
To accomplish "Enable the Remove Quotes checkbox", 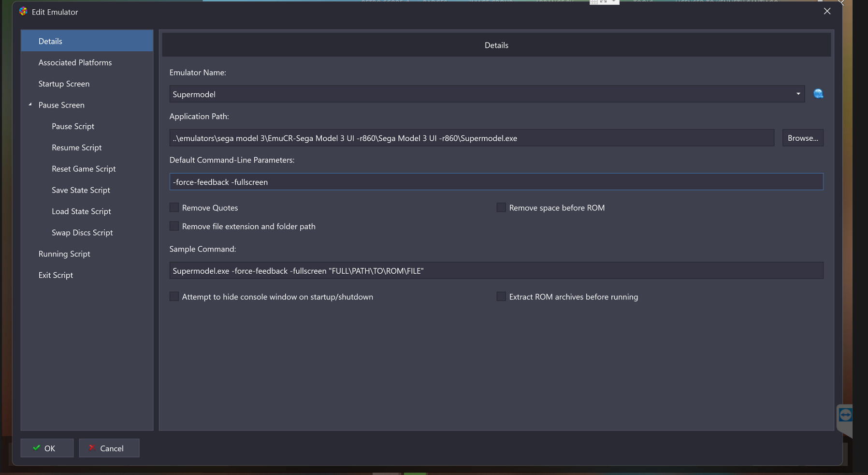I will tap(174, 208).
